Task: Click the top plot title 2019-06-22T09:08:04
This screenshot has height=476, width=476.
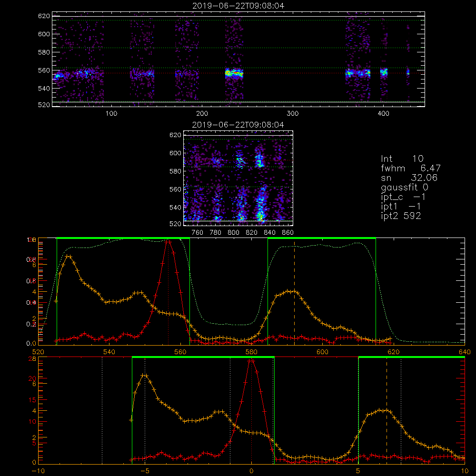Action: [x=238, y=6]
